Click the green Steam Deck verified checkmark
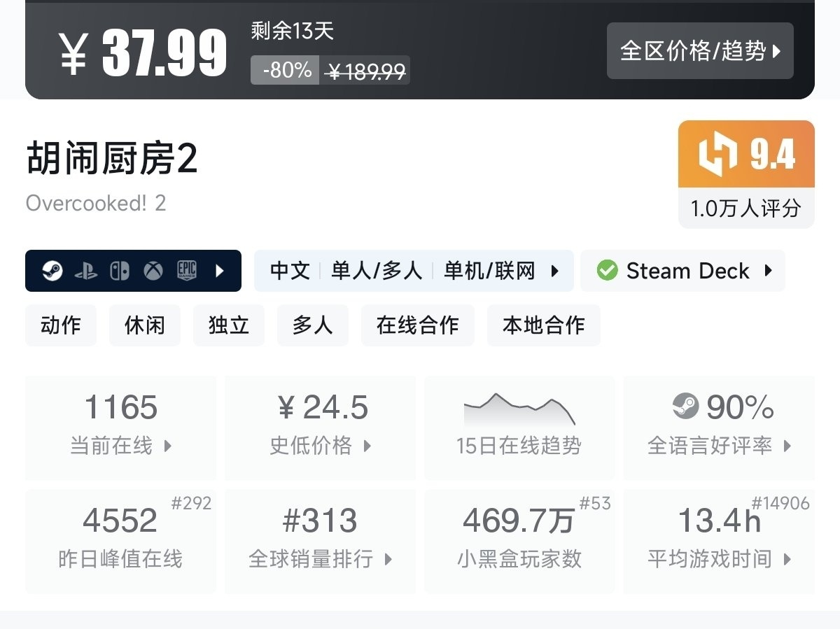The image size is (840, 629). pyautogui.click(x=607, y=271)
